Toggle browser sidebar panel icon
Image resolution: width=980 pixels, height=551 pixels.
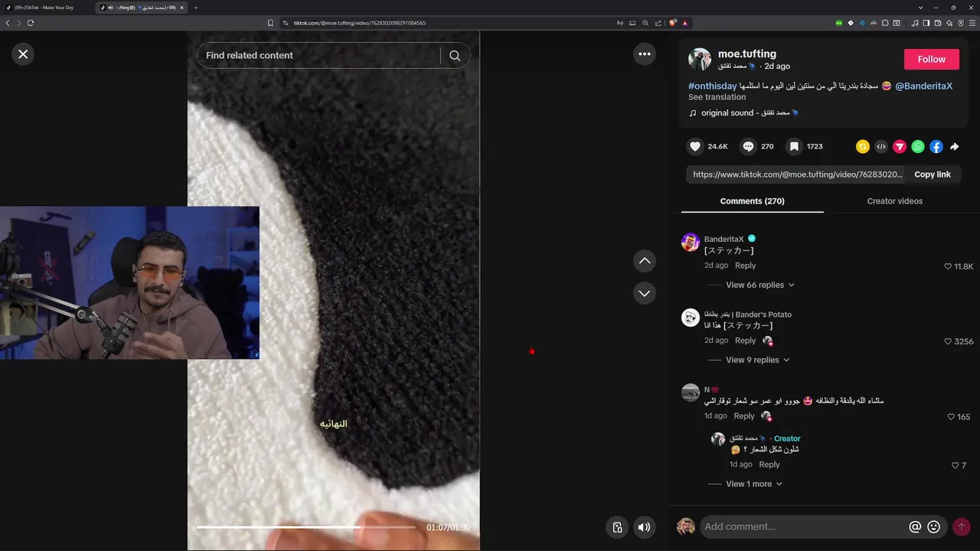[926, 23]
